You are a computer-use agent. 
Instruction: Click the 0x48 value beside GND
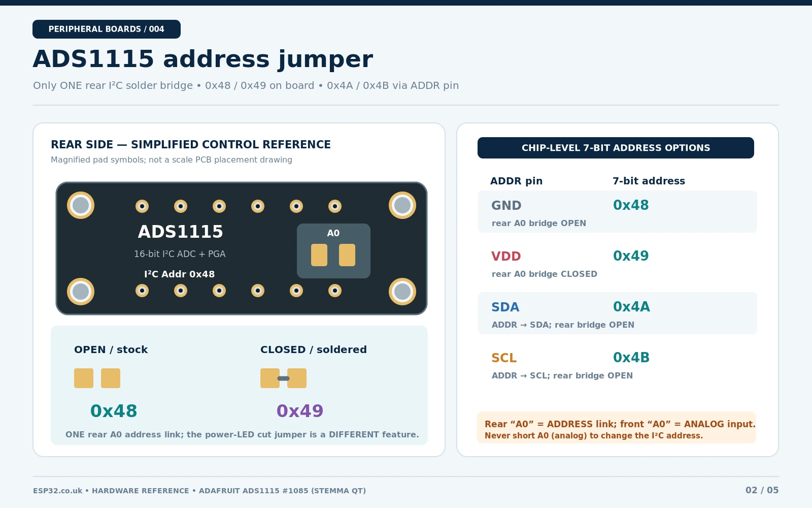(x=631, y=205)
